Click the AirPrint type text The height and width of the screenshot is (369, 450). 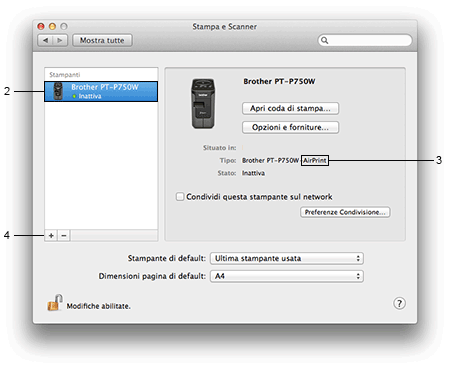tap(315, 160)
